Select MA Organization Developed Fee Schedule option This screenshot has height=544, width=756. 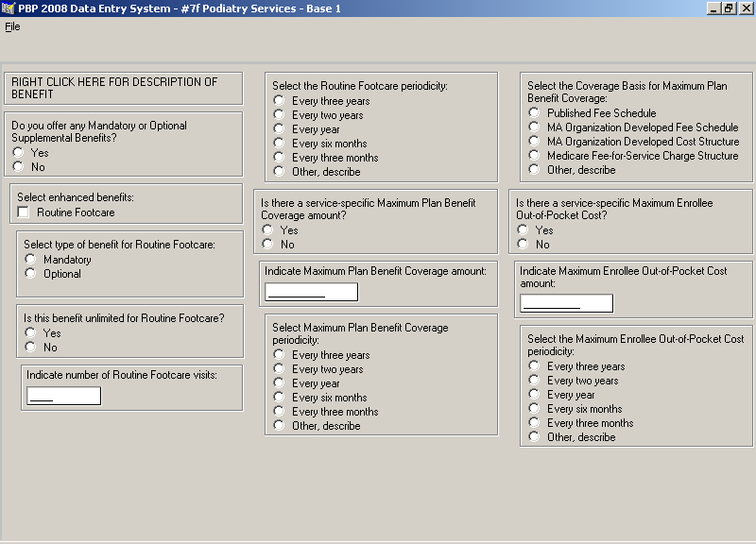tap(534, 127)
